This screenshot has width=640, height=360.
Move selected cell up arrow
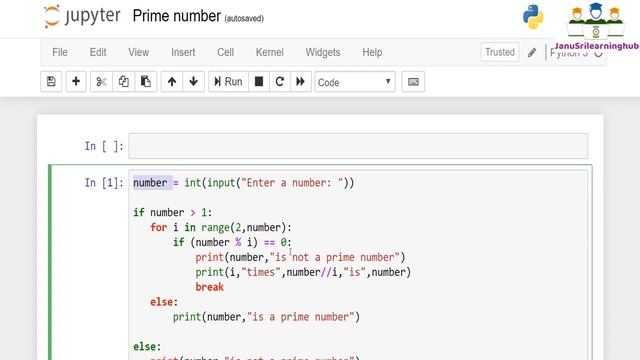pos(172,82)
